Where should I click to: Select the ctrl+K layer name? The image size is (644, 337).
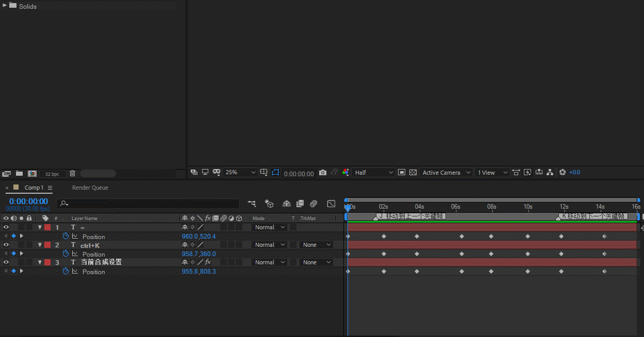click(90, 245)
